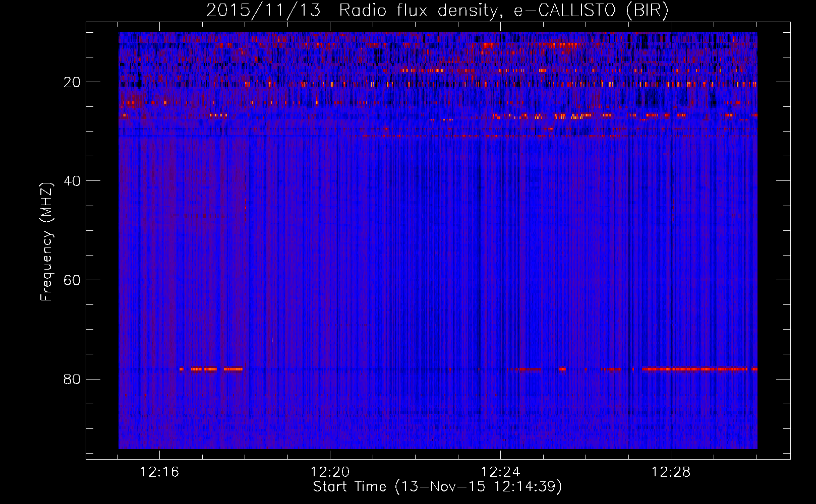Select the 60 MHz frequency tick label
Screen dimensions: 816x504
[x=73, y=280]
